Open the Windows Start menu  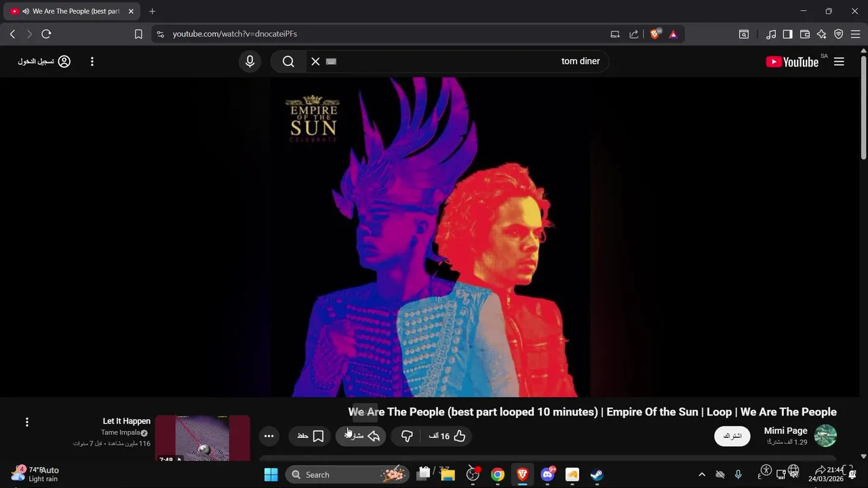tap(271, 474)
